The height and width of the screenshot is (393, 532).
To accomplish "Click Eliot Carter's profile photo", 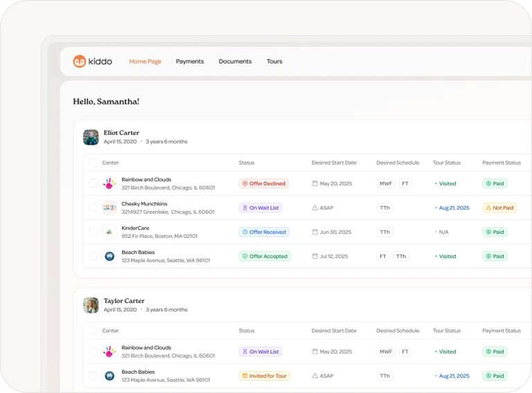I will pos(91,137).
